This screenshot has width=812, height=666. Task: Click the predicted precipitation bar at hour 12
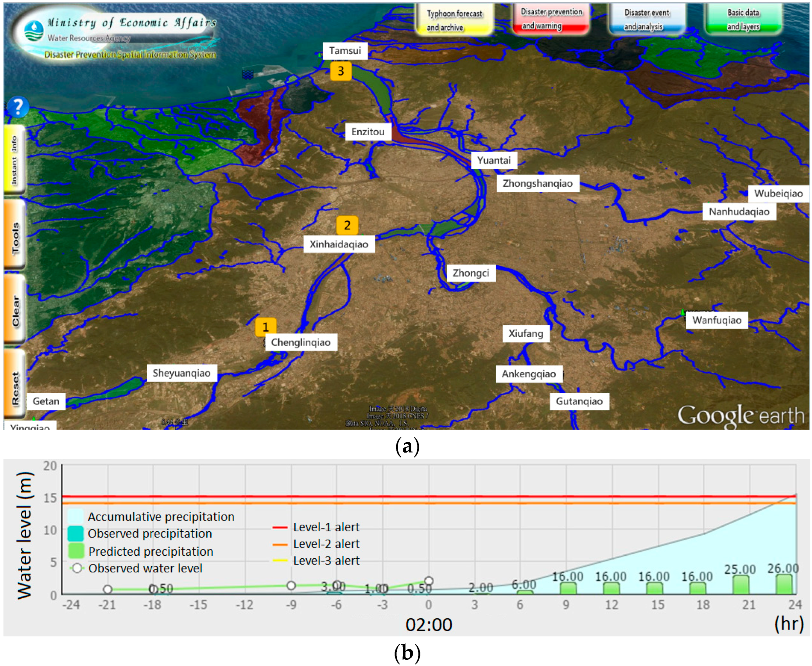point(611,588)
